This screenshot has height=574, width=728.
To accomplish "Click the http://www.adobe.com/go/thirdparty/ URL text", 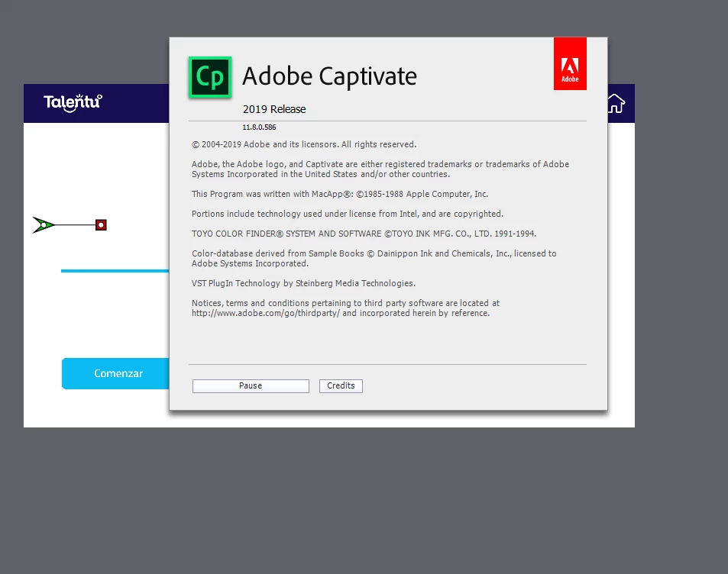I will 266,313.
